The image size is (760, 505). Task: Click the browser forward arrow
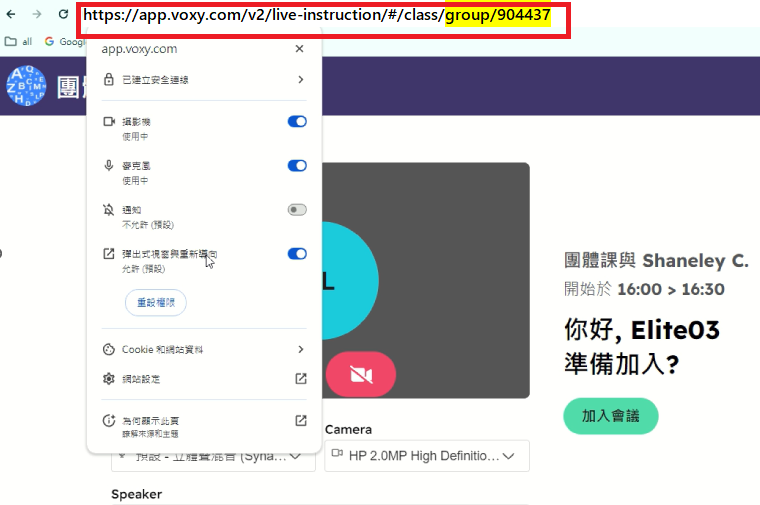click(x=37, y=14)
